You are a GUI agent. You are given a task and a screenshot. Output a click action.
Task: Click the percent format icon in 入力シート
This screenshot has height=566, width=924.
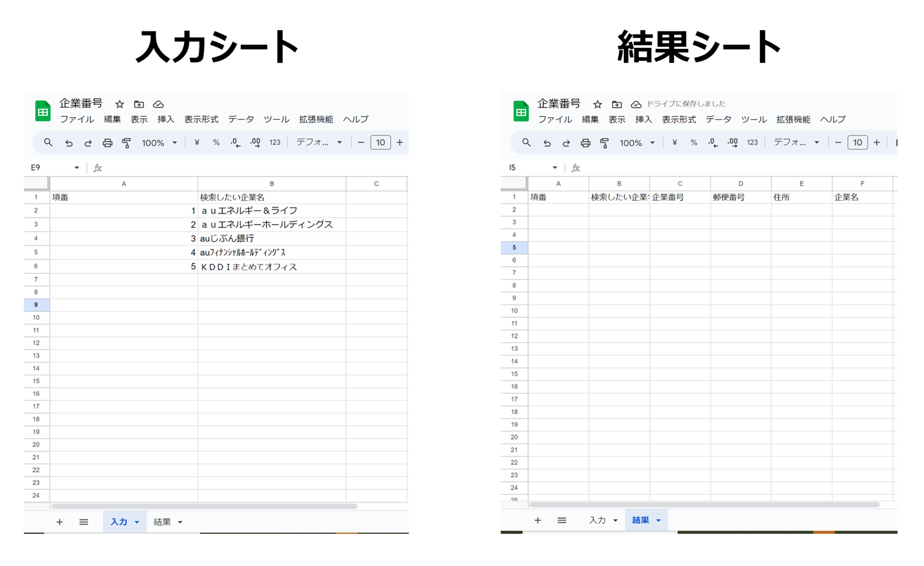click(216, 143)
